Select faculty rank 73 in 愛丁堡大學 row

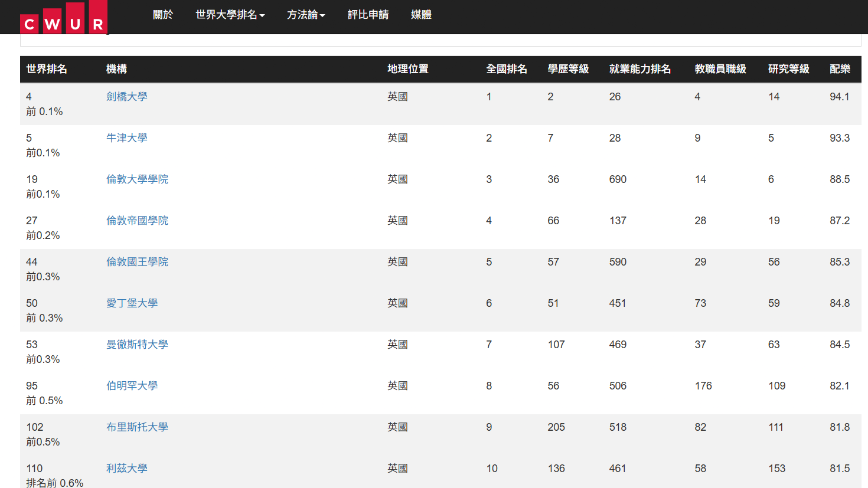(700, 303)
